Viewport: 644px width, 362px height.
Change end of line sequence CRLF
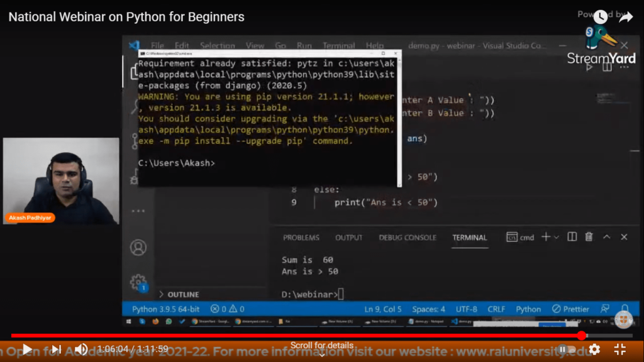496,309
